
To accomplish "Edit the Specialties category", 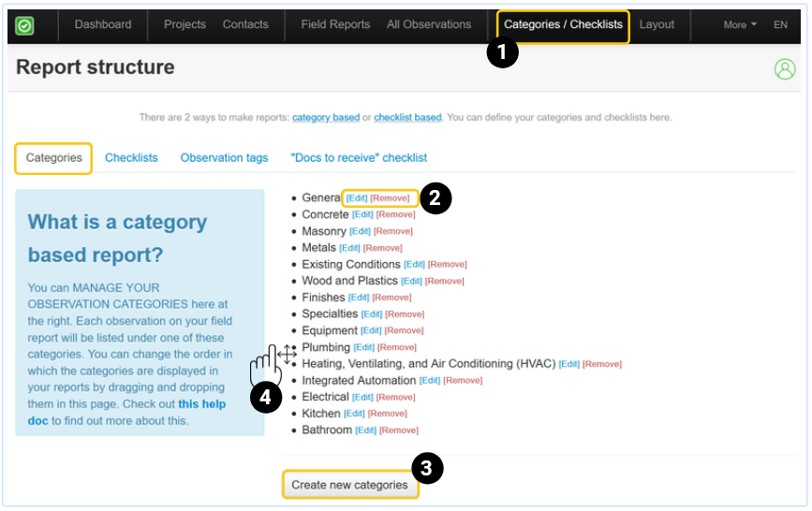I will coord(371,314).
